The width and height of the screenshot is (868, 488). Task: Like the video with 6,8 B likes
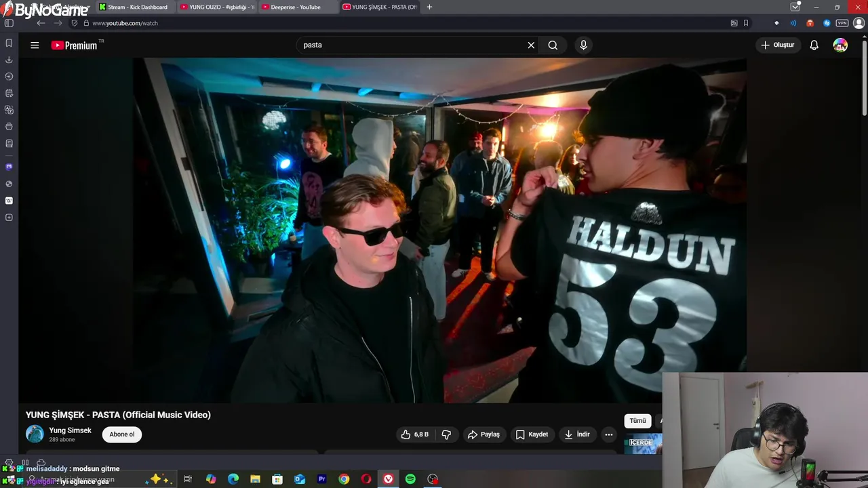pyautogui.click(x=414, y=434)
